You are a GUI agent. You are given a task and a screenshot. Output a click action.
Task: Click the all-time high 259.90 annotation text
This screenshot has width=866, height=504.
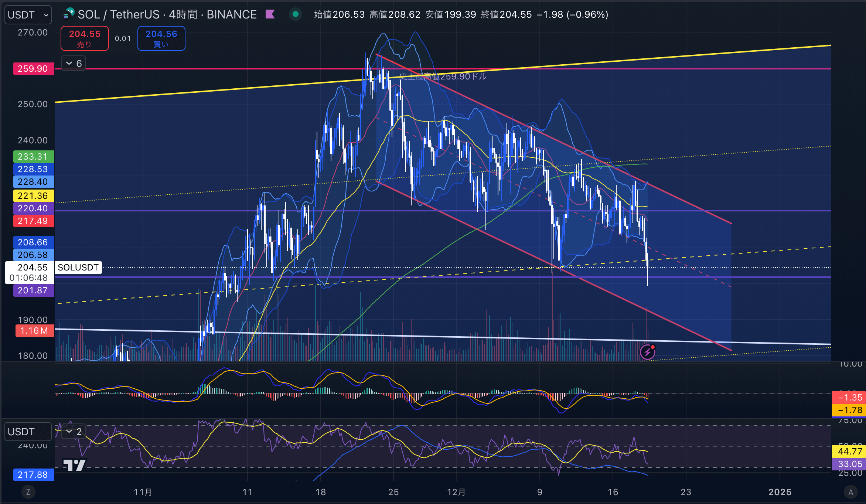coord(443,76)
